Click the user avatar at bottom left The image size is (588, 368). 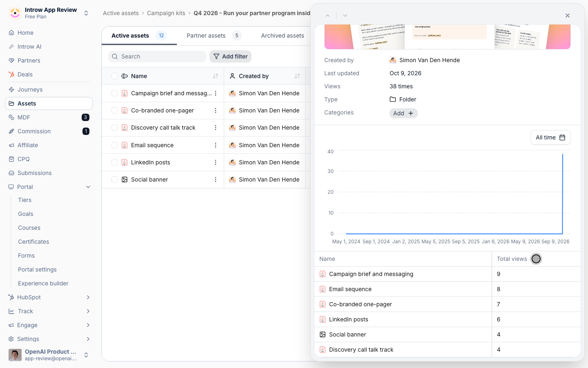(15, 355)
